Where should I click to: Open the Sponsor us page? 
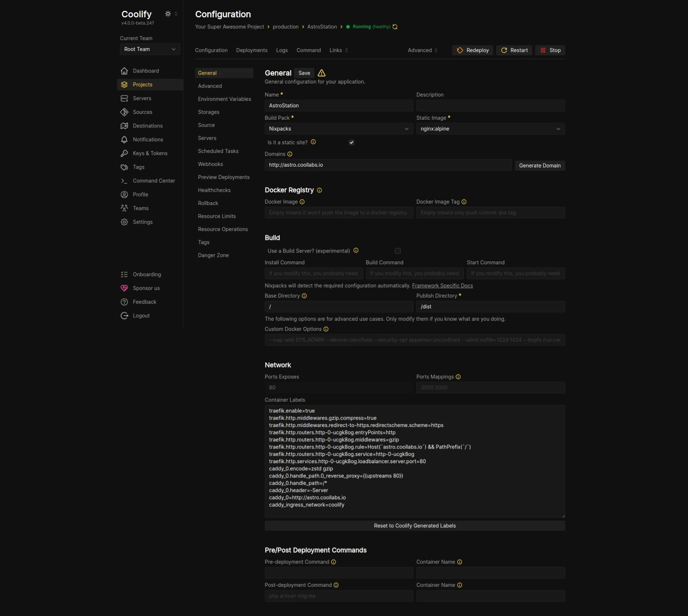146,288
